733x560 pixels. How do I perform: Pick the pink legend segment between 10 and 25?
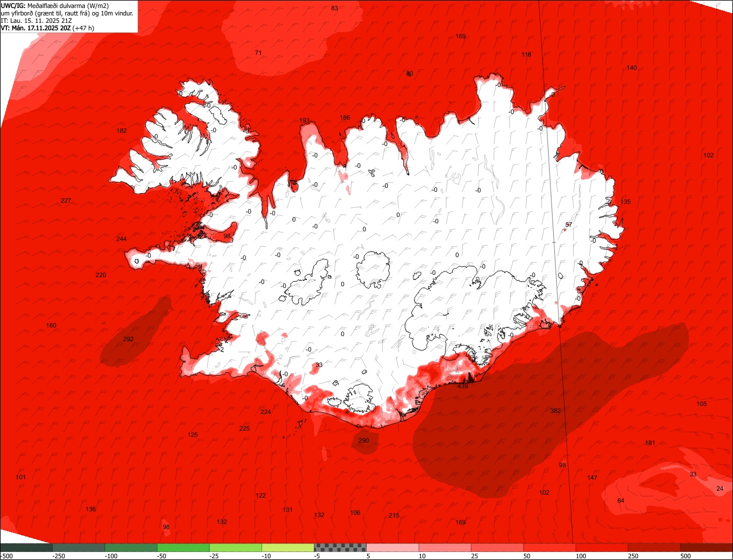(444, 547)
